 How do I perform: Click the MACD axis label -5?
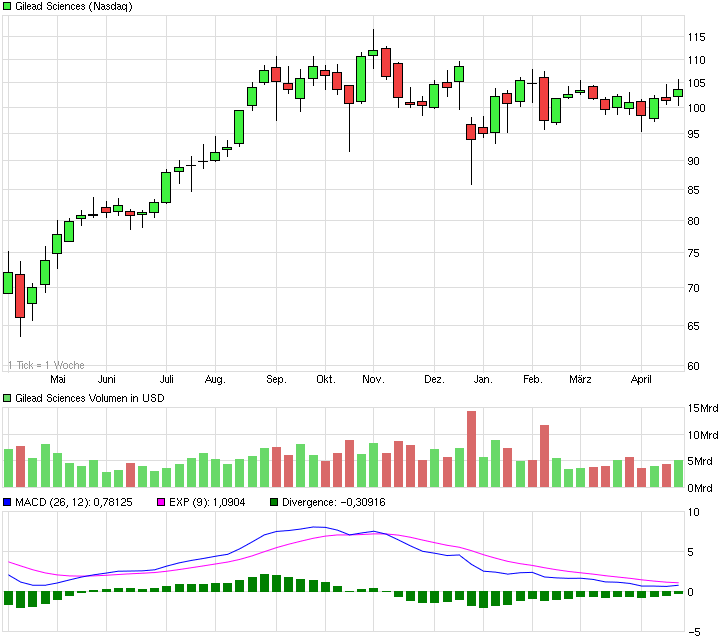coord(694,632)
